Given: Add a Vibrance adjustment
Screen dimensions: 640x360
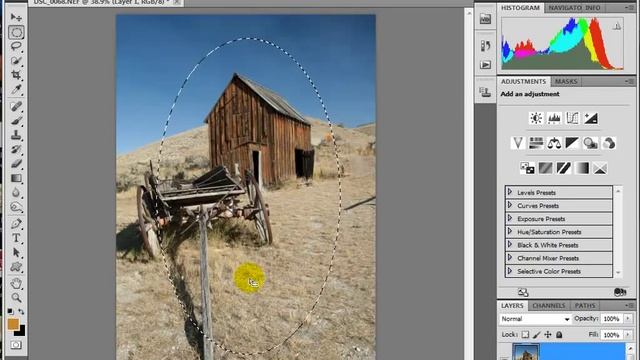Looking at the screenshot, I should coord(518,143).
